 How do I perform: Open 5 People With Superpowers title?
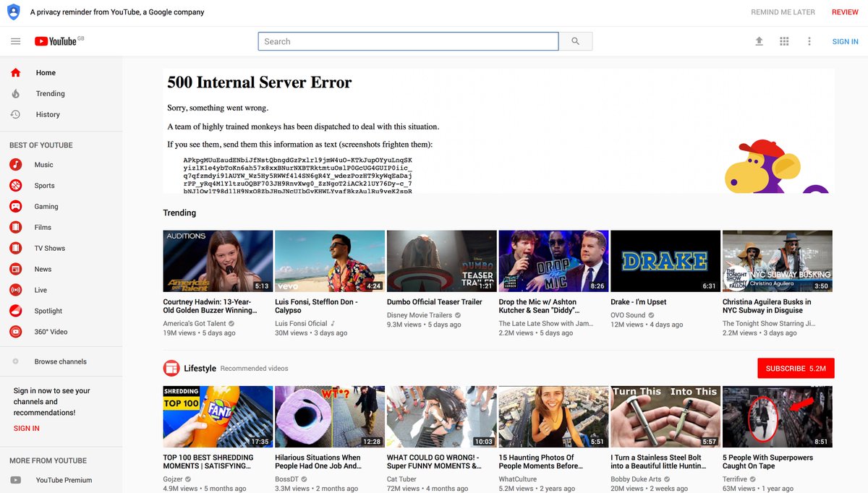click(x=767, y=462)
